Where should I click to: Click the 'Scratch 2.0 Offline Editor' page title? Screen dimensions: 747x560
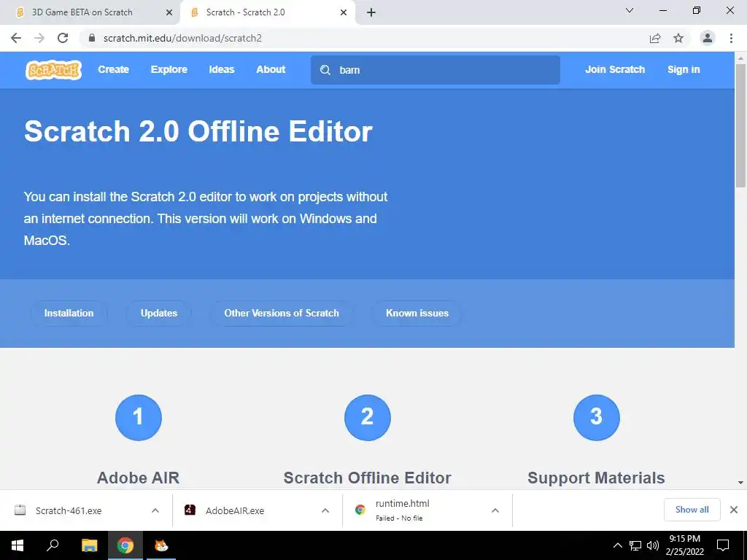click(x=198, y=131)
